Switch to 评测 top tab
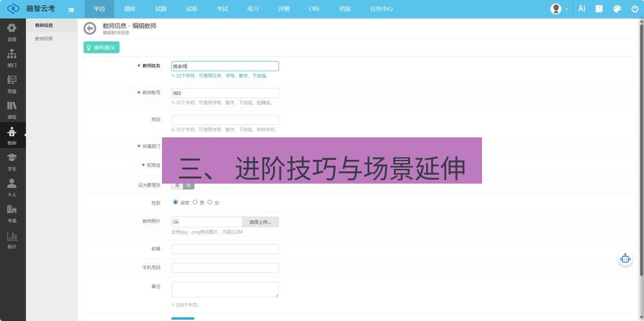This screenshot has width=644, height=321. [x=284, y=9]
